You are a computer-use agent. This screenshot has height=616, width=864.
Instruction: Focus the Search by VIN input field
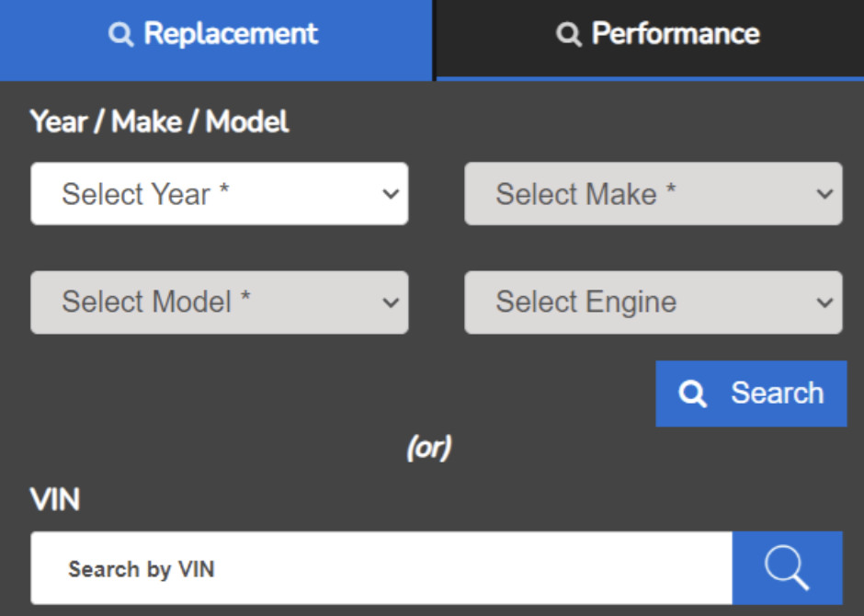pyautogui.click(x=381, y=568)
